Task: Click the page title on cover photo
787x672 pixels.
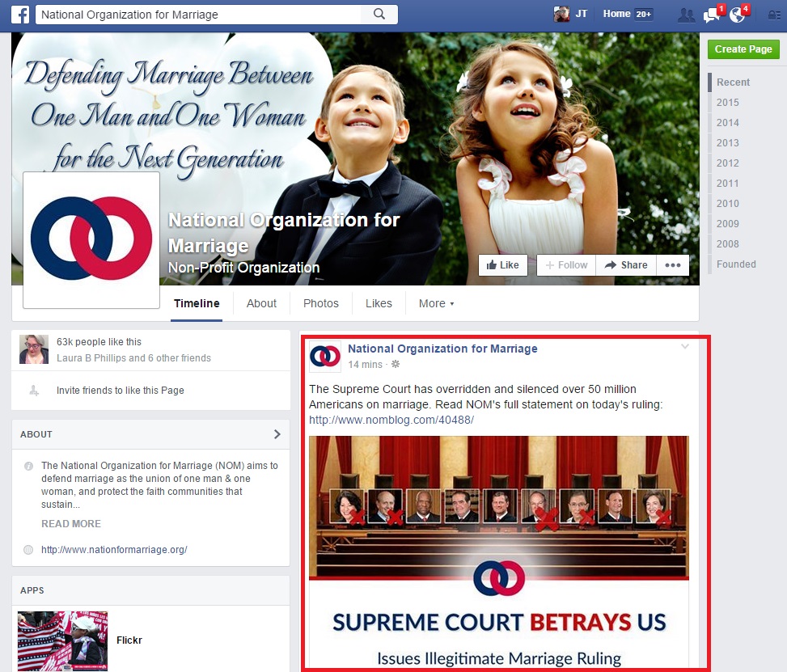Action: (284, 232)
